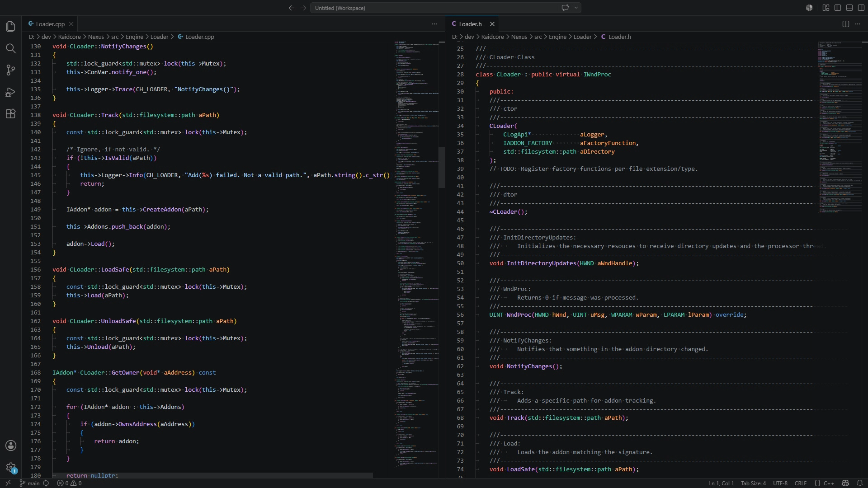The image size is (868, 488).
Task: Open the dropdown next to the chat icon
Action: [x=576, y=8]
